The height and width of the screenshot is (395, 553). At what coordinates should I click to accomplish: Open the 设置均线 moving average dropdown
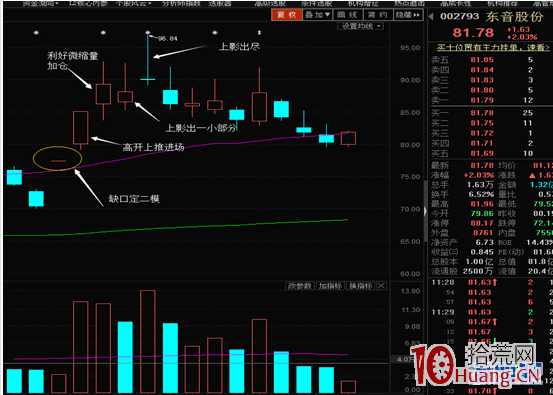click(x=361, y=26)
